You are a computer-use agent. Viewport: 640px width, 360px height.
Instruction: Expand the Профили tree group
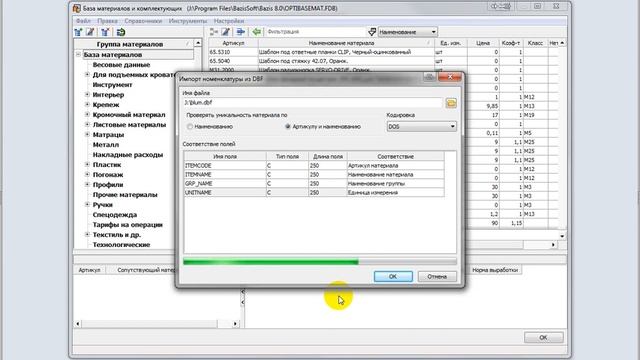87,184
